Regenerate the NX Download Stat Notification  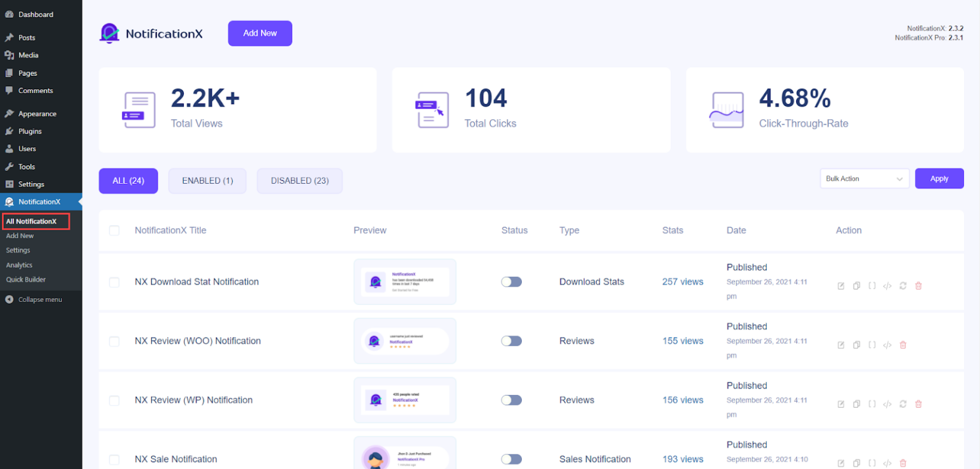[x=903, y=286]
